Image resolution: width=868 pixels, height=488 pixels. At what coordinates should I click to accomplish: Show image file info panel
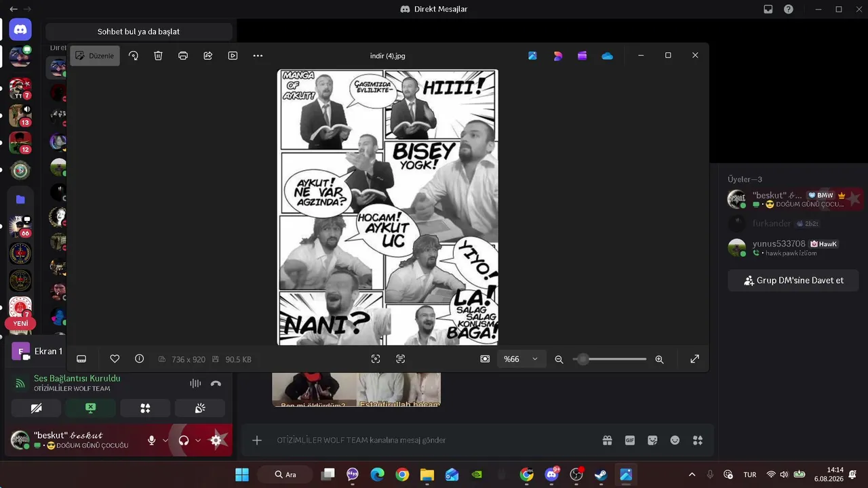coord(139,359)
